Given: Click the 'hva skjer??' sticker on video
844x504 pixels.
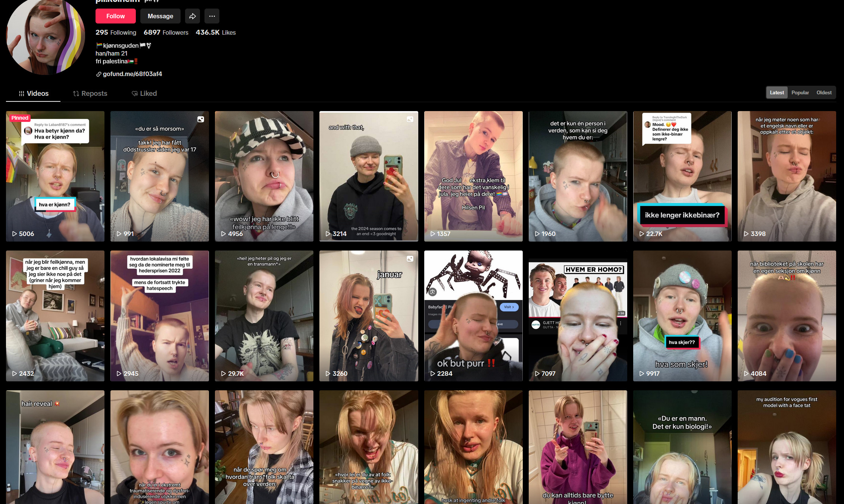Looking at the screenshot, I should point(682,342).
